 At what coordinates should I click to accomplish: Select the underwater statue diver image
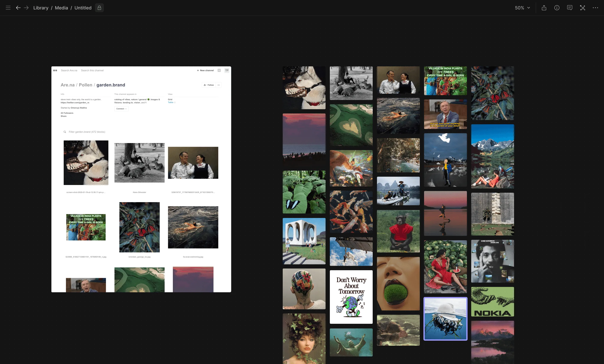351,342
